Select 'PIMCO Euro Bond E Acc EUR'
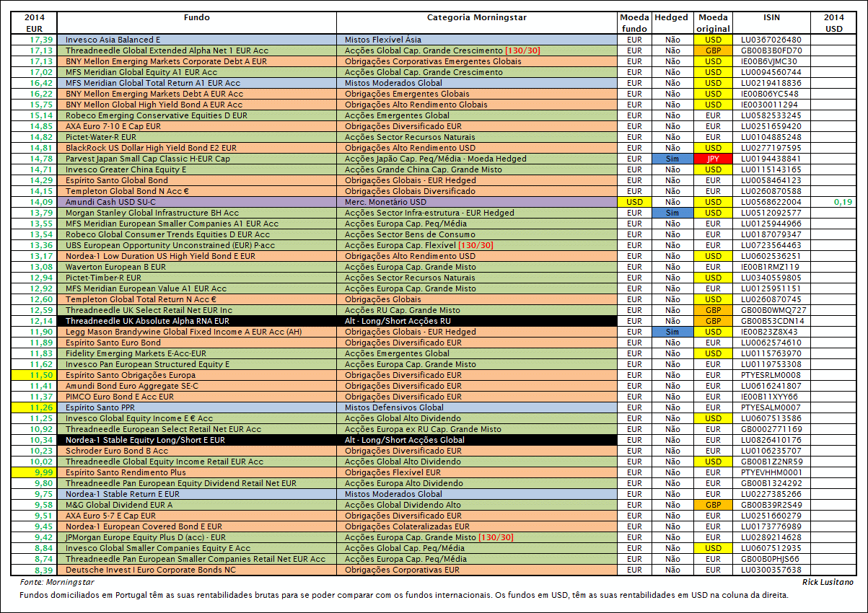This screenshot has height=613, width=868. point(197,397)
